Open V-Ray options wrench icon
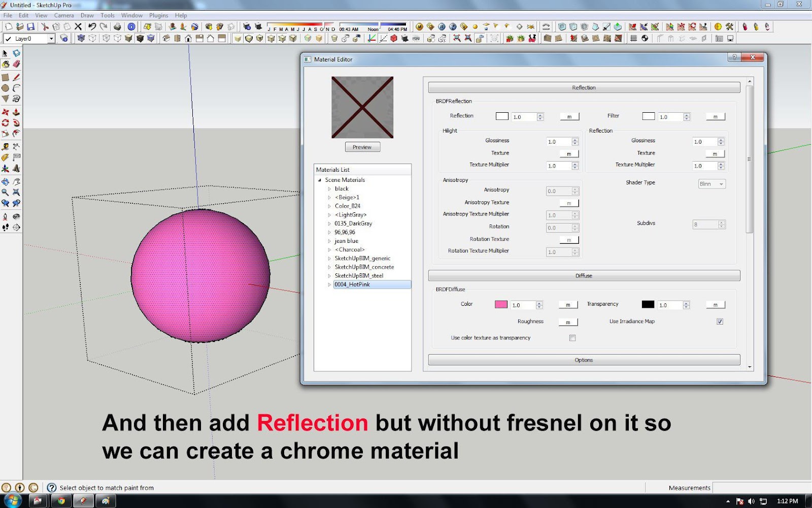812x508 pixels. pos(729,26)
